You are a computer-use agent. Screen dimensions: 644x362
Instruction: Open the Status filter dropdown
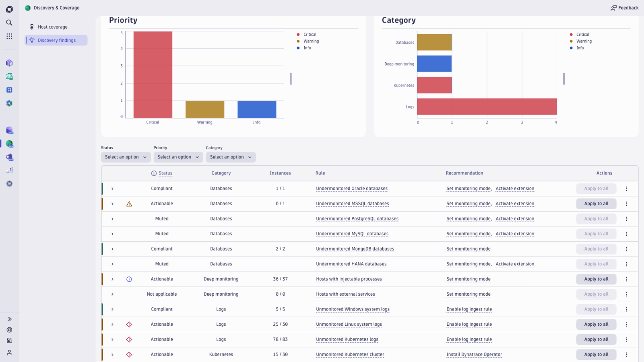tap(126, 157)
